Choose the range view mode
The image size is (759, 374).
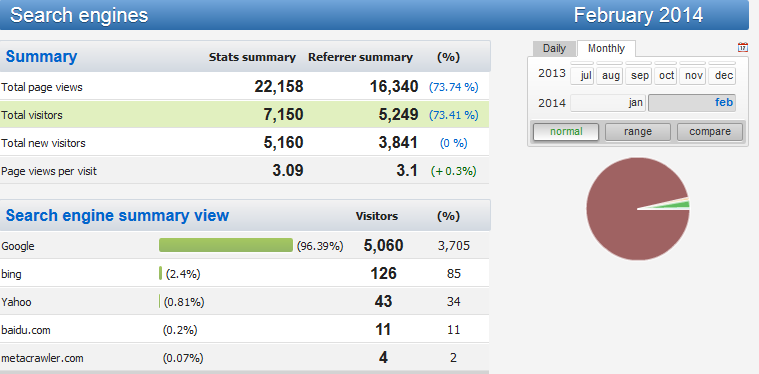[x=638, y=132]
